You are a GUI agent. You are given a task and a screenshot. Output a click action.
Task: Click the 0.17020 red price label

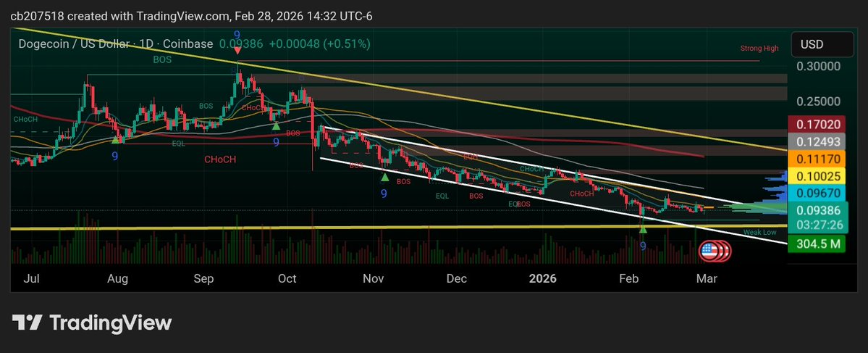(x=817, y=125)
